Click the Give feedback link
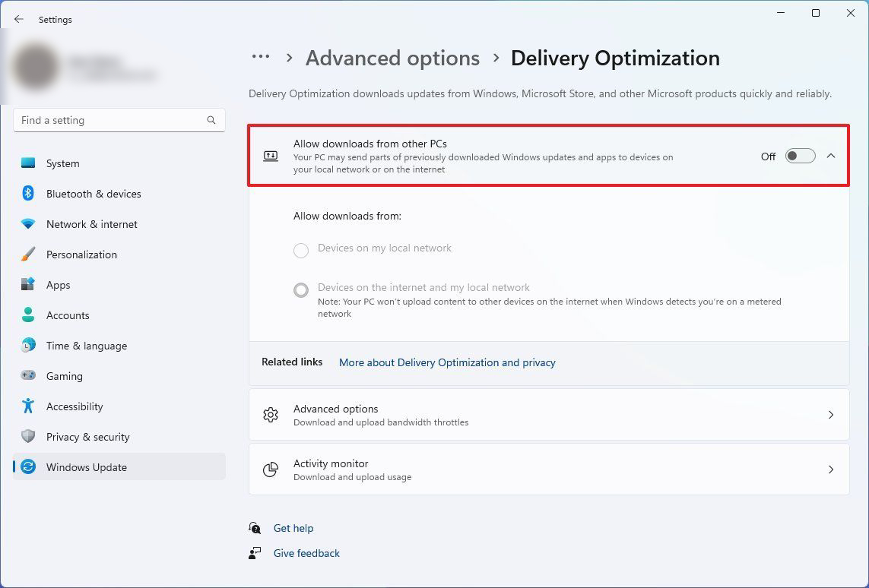This screenshot has height=588, width=869. (x=306, y=553)
